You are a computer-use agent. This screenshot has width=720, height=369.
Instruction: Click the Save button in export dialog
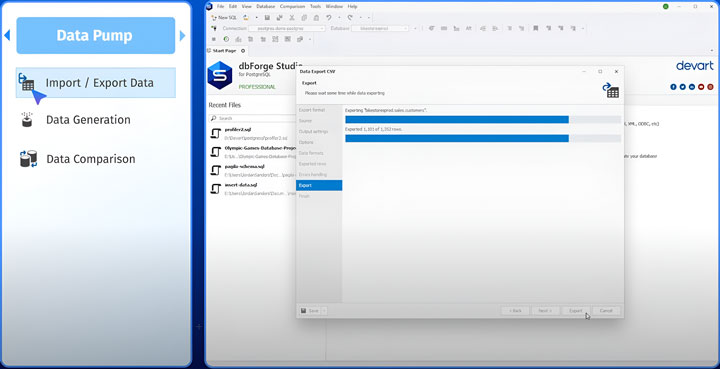pyautogui.click(x=310, y=311)
